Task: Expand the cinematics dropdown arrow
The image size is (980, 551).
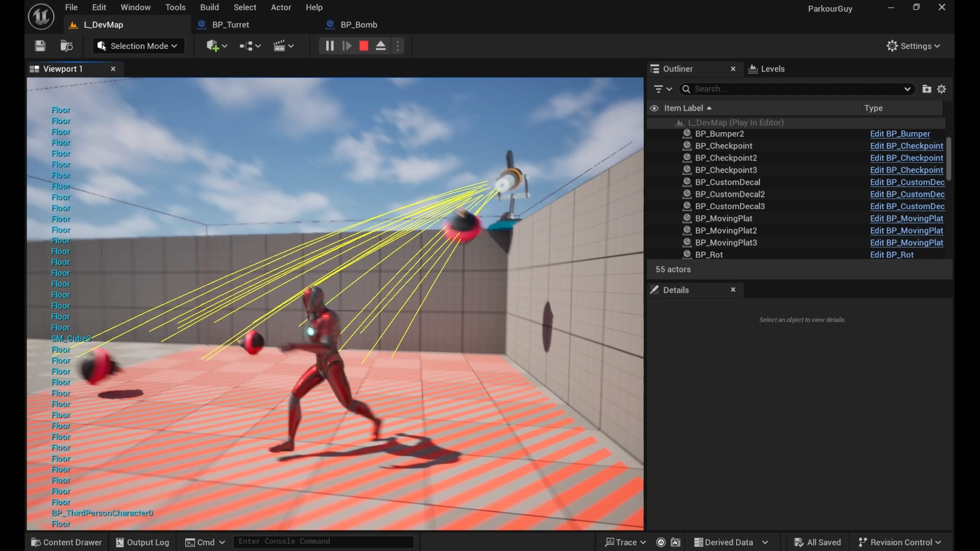Action: tap(291, 46)
